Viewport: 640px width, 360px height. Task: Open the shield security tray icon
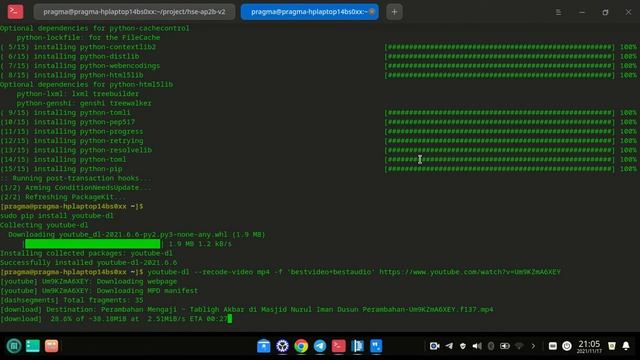463,346
